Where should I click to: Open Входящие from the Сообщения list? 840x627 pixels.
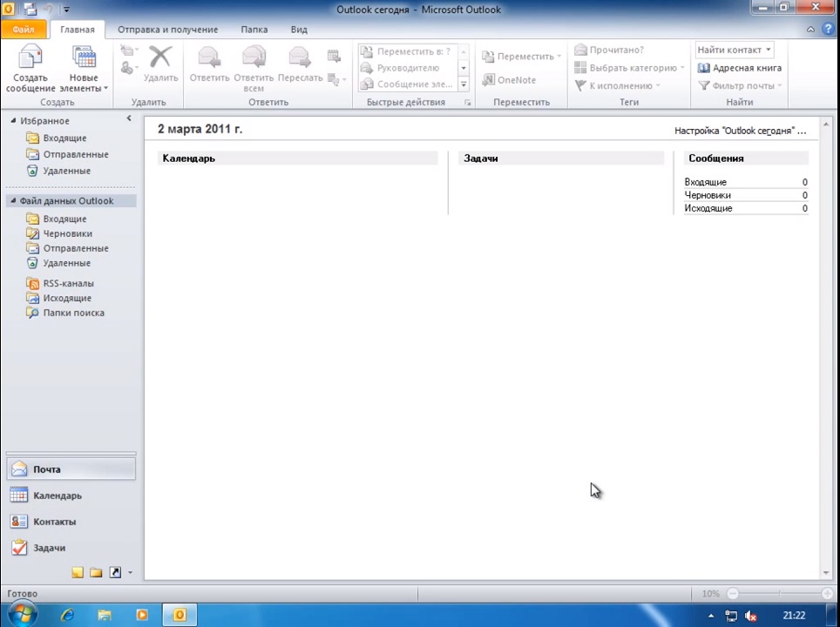[x=705, y=182]
